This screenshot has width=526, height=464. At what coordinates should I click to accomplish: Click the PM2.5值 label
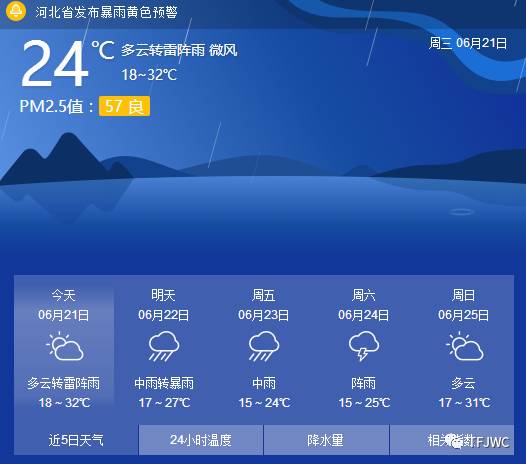pyautogui.click(x=56, y=106)
